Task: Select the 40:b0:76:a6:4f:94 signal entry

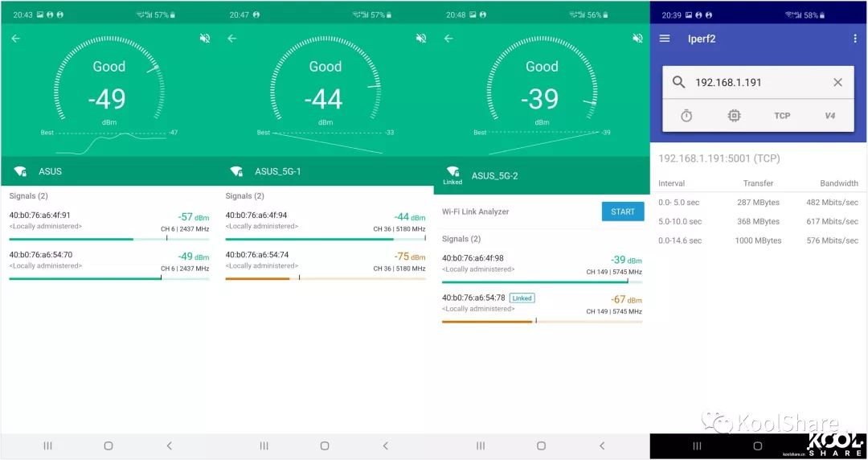Action: (325, 224)
